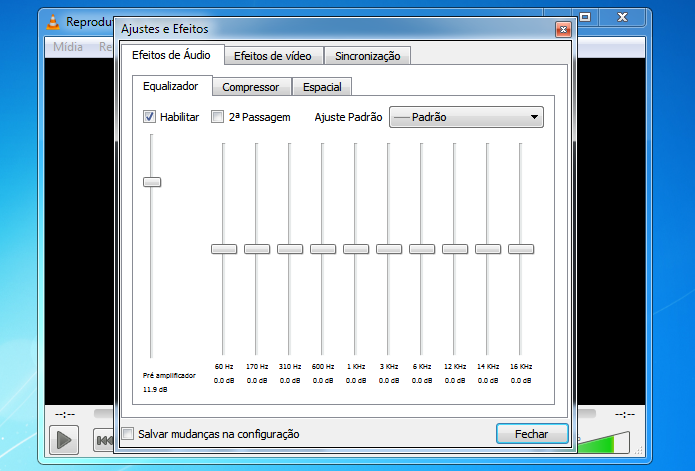Check Salvar mudanças na configuração
Viewport: 695px width, 471px height.
tap(128, 434)
